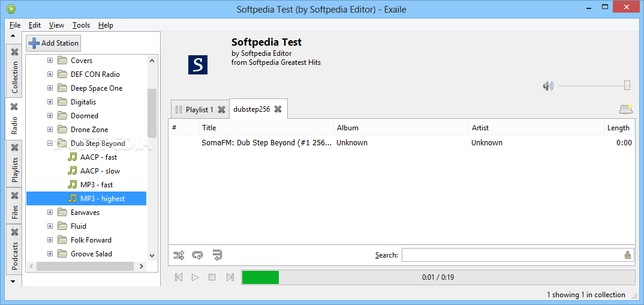The image size is (644, 305).
Task: Open the View menu
Action: click(57, 25)
